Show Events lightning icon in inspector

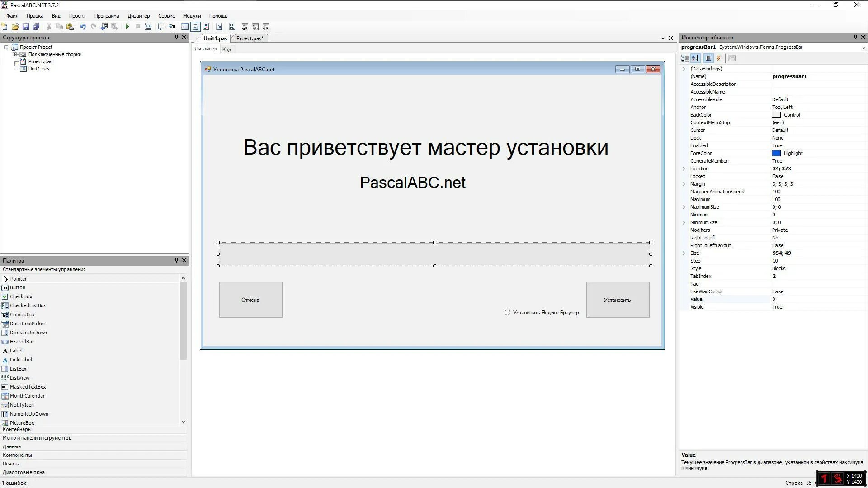tap(719, 58)
